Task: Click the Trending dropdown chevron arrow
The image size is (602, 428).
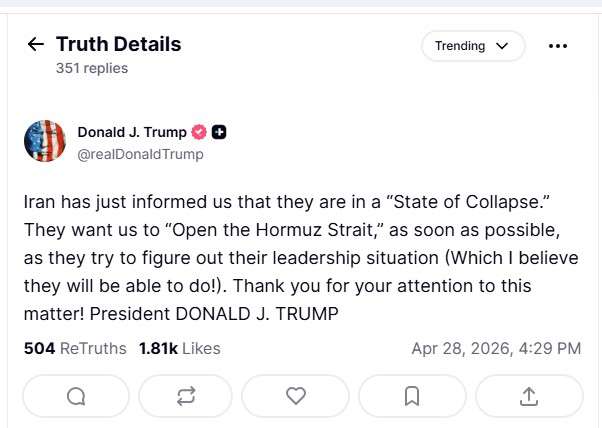Action: coord(502,46)
